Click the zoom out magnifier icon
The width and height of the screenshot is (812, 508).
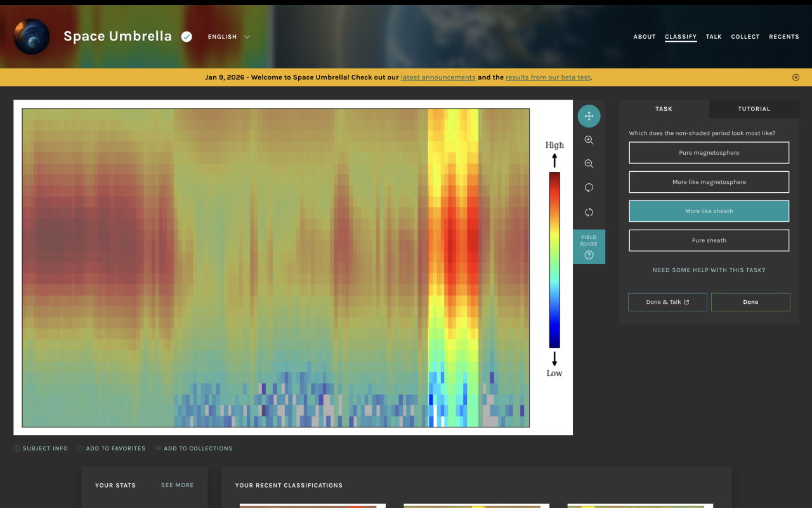pyautogui.click(x=589, y=164)
